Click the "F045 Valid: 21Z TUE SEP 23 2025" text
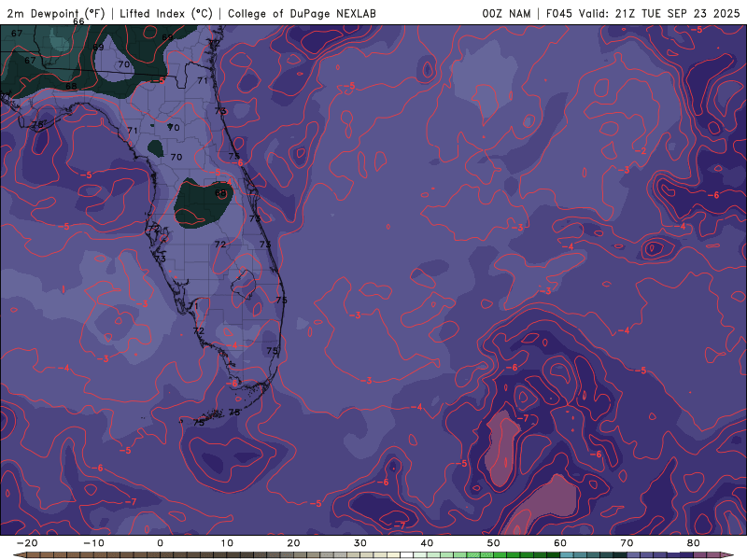Image resolution: width=747 pixels, height=560 pixels. pos(642,13)
